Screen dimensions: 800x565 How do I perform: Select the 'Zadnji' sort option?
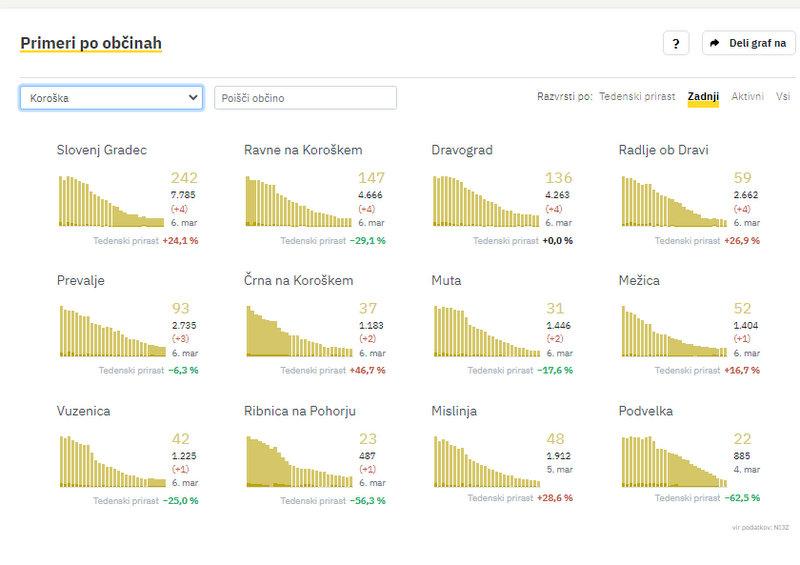(703, 96)
